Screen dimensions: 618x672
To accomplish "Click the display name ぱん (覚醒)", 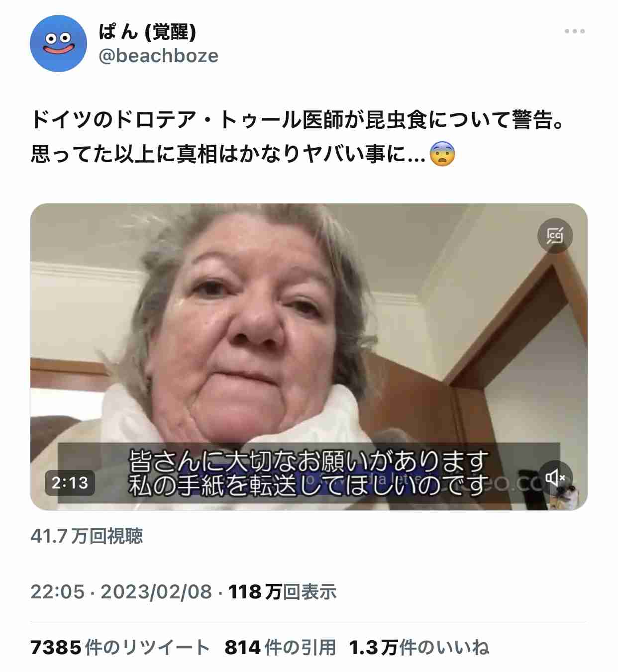I will point(147,32).
